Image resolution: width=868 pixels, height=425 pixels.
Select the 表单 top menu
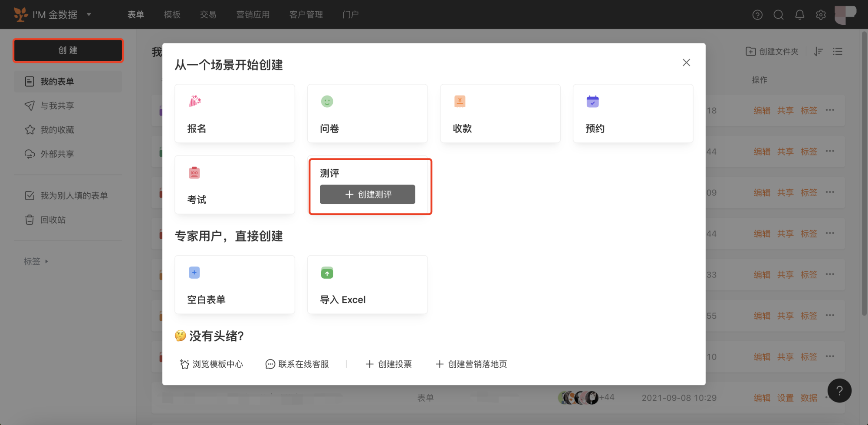pyautogui.click(x=136, y=14)
